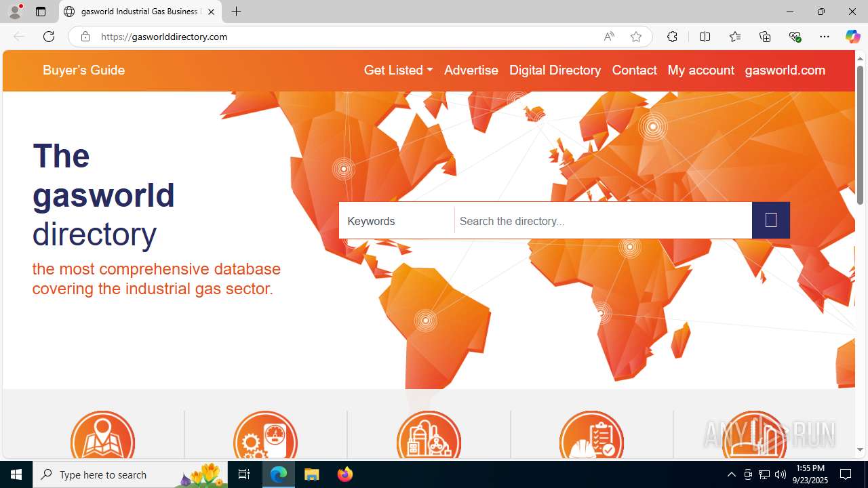Show hidden system tray icons
Viewport: 868px width, 488px height.
coord(731,474)
